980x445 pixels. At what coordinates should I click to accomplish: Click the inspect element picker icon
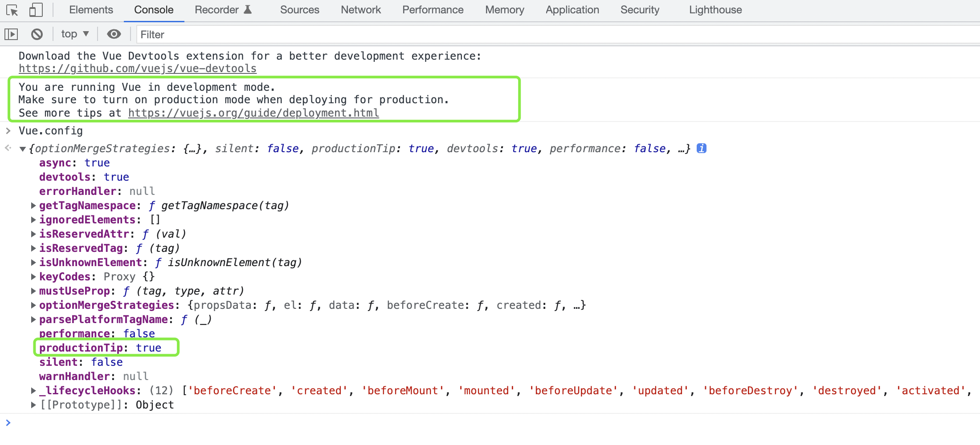(x=12, y=10)
